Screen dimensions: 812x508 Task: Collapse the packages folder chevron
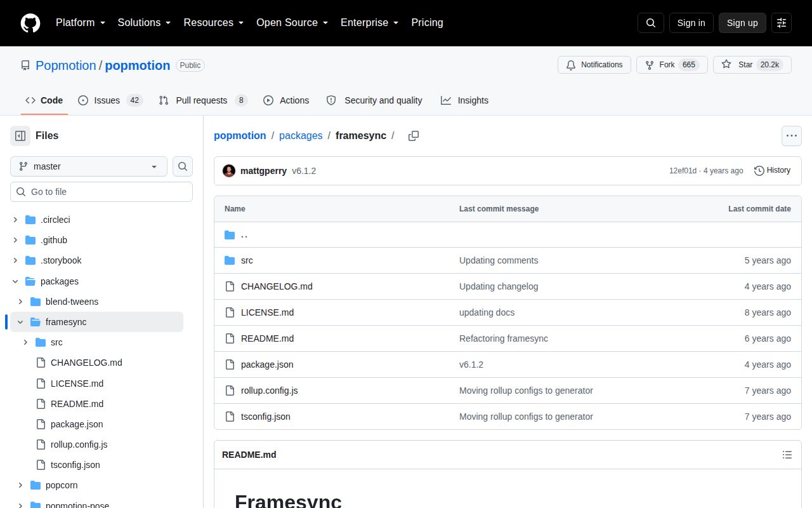[15, 281]
